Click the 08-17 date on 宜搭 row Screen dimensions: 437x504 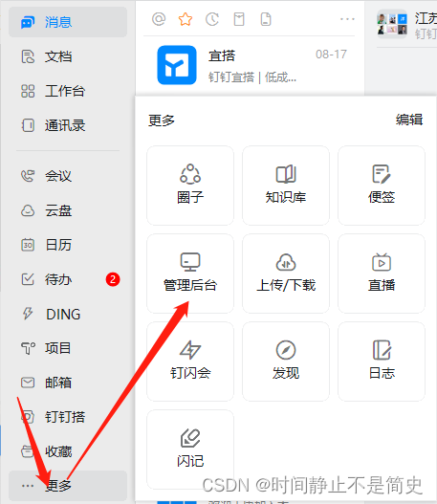click(x=331, y=55)
